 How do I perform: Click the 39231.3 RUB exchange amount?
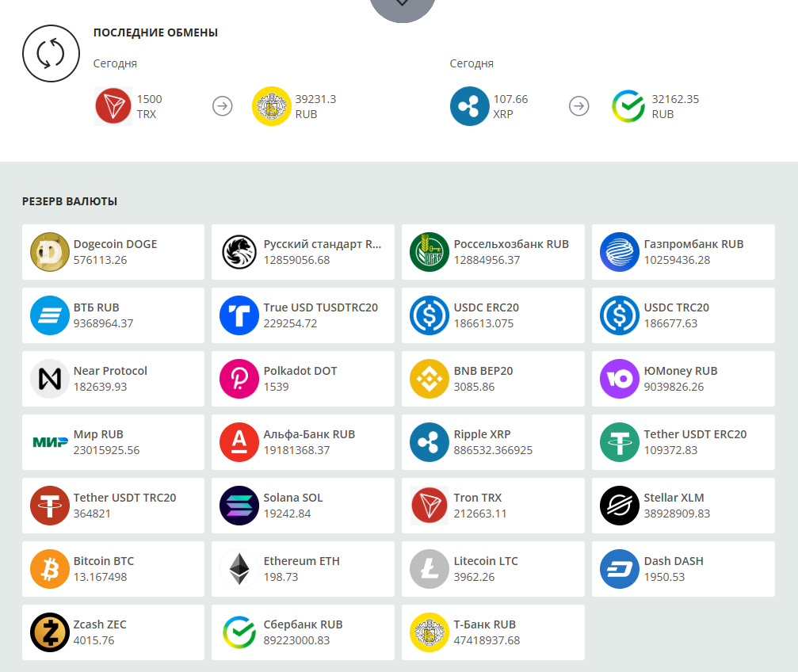click(x=315, y=106)
